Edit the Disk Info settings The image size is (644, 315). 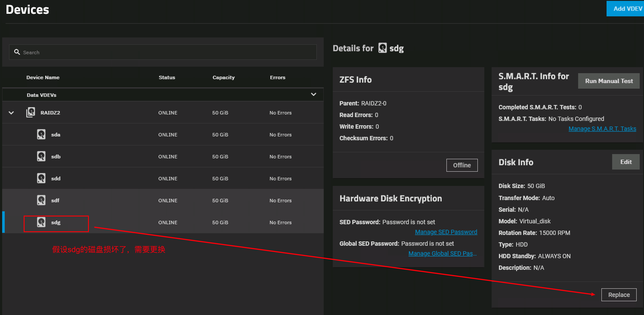point(625,162)
